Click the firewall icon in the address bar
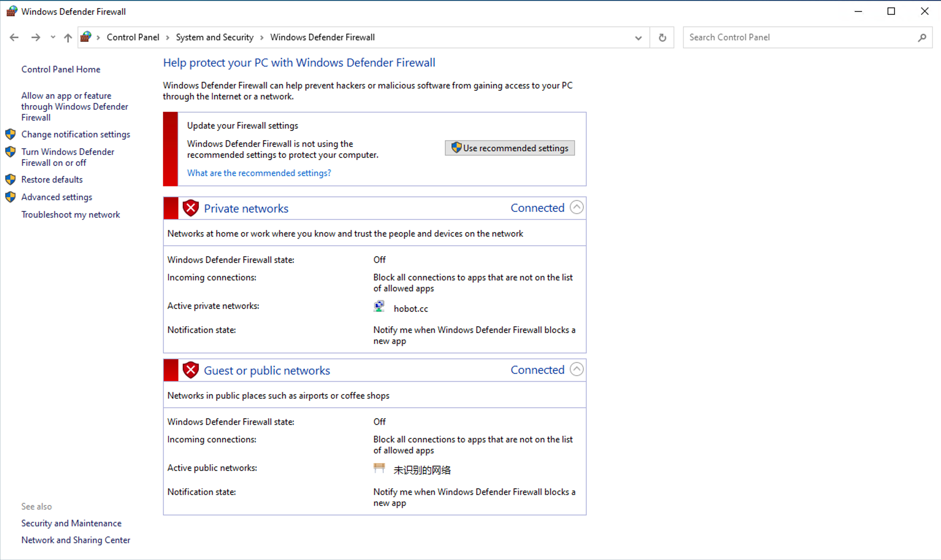Viewport: 941px width, 560px height. tap(86, 37)
